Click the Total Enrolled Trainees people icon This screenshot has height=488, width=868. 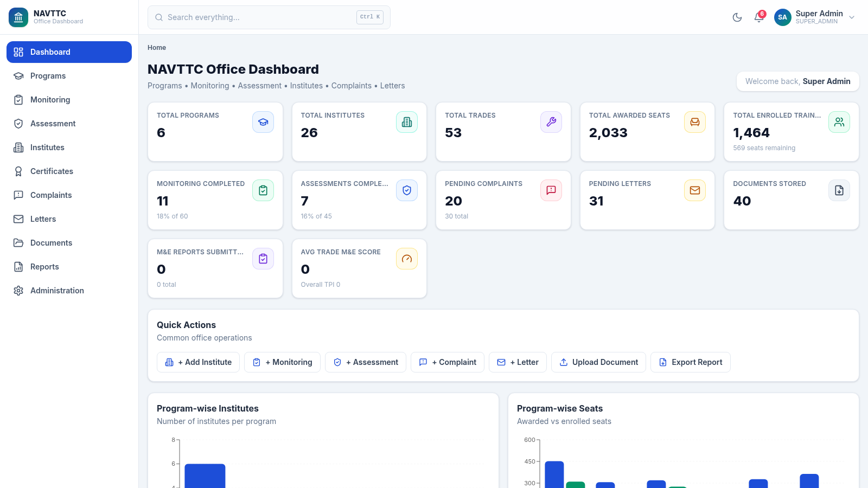pyautogui.click(x=839, y=122)
